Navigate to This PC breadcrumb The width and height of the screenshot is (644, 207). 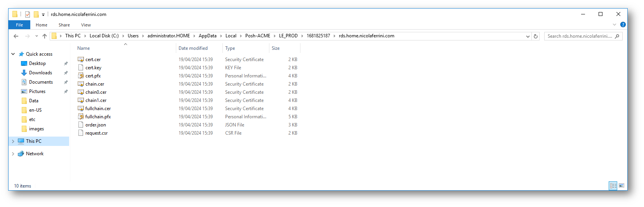click(x=73, y=36)
